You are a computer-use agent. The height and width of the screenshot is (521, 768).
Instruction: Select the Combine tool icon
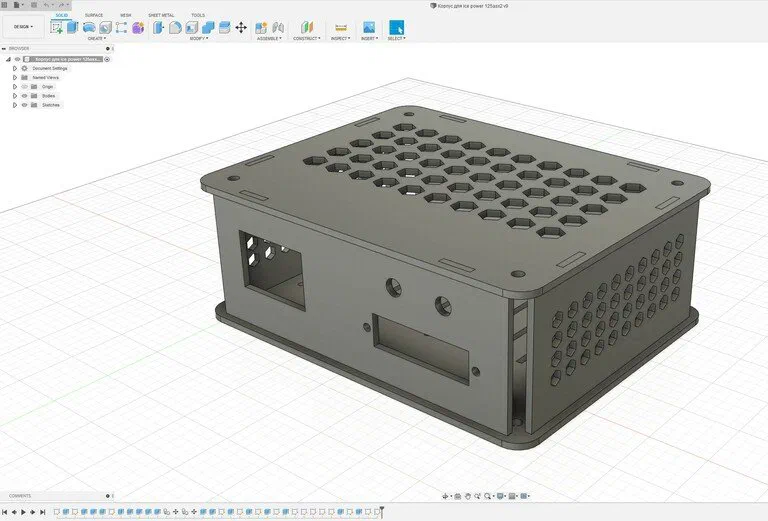208,27
